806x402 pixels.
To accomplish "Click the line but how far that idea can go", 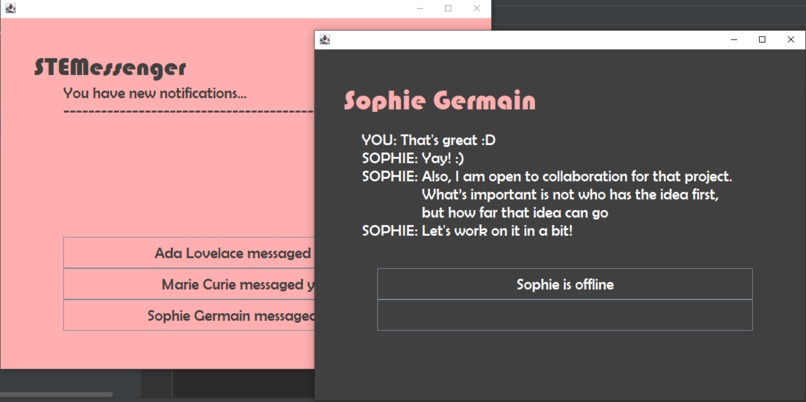I will [x=515, y=212].
